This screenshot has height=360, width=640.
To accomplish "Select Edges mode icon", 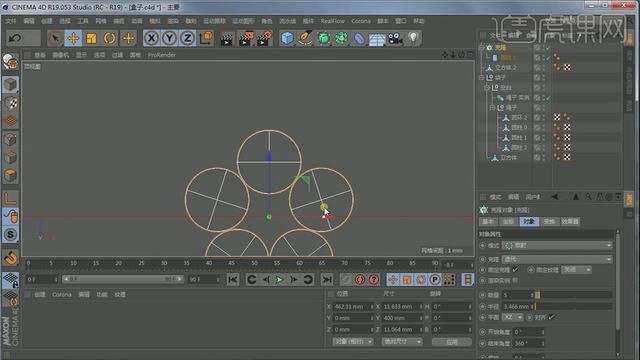I will (10, 157).
